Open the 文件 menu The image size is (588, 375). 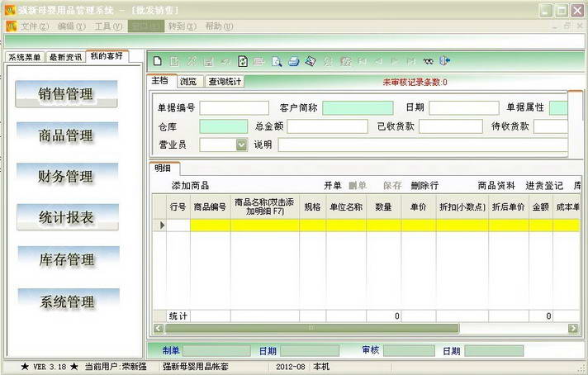click(35, 26)
